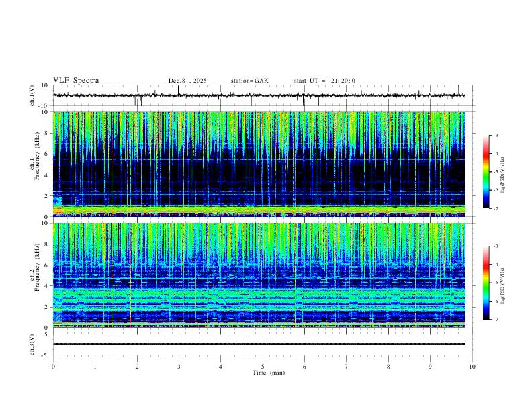The image size is (532, 411).
Task: Click the "-4" label on ch.2 colorbar
Action: 495,265
